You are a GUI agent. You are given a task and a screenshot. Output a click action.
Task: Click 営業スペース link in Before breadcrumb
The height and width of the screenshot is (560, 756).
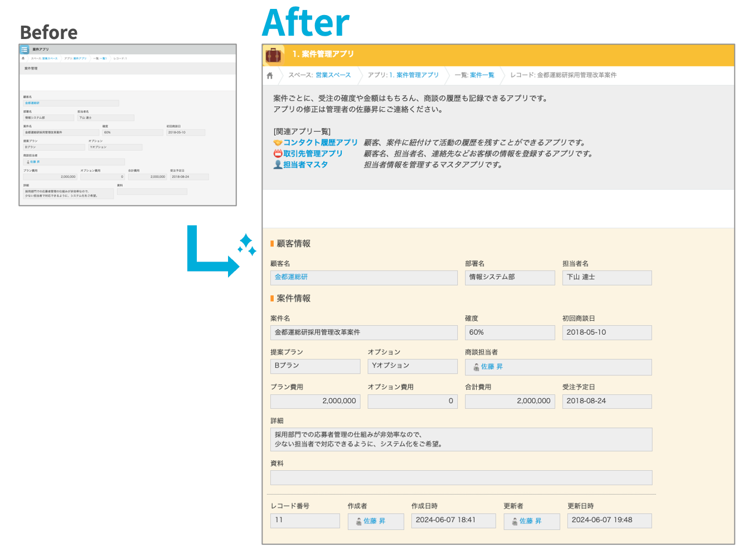pyautogui.click(x=50, y=59)
